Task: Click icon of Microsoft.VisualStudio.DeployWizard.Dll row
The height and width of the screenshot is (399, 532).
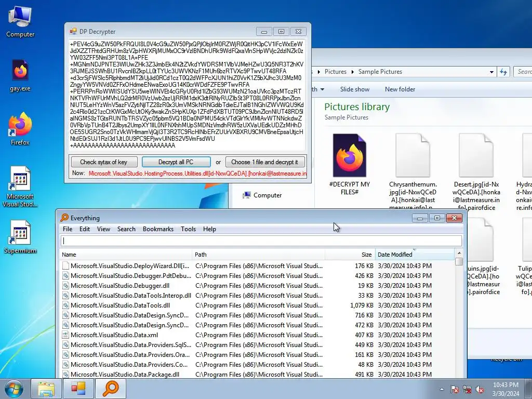Action: pyautogui.click(x=66, y=266)
